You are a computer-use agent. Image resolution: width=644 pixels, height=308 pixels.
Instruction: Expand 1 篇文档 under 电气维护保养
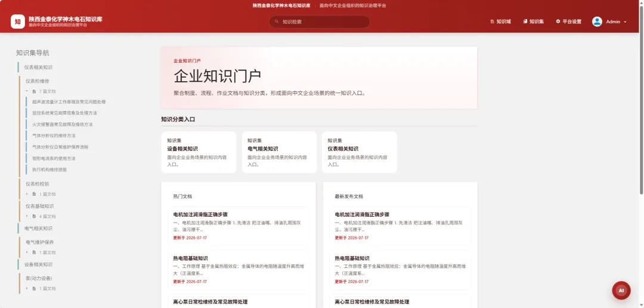pos(27,252)
